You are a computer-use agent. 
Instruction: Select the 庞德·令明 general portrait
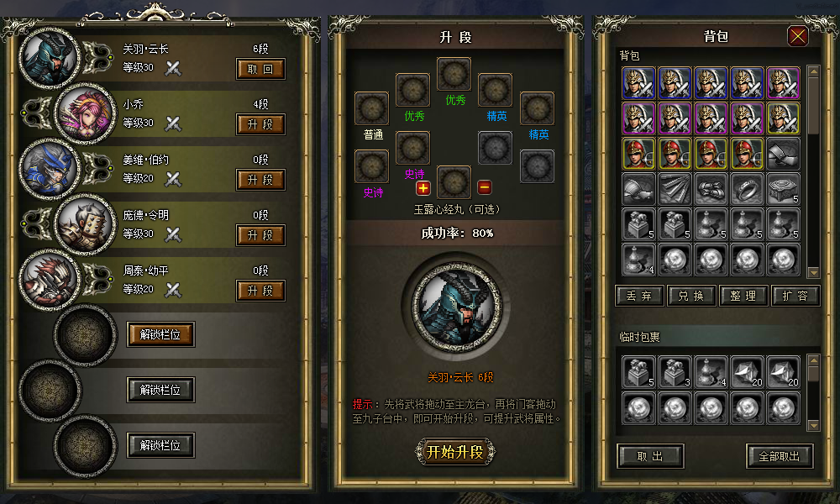click(86, 224)
